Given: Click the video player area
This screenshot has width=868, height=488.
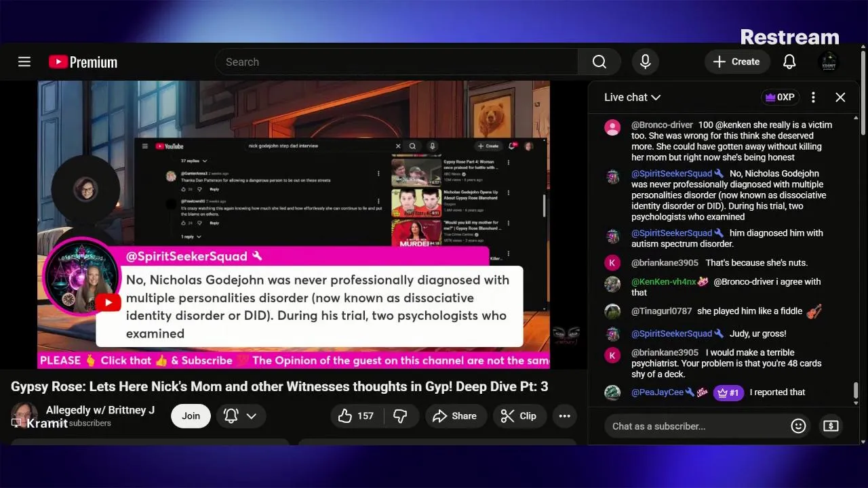Looking at the screenshot, I should pos(294,224).
